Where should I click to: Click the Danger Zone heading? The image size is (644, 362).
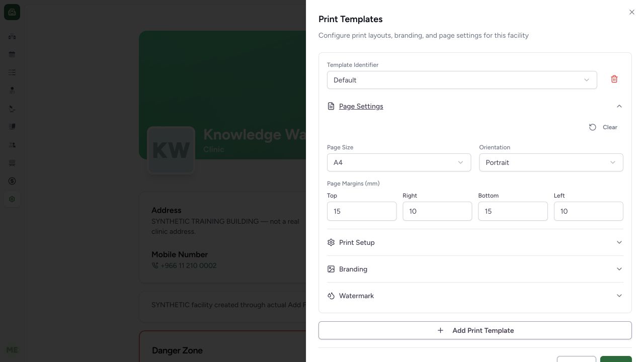177,350
